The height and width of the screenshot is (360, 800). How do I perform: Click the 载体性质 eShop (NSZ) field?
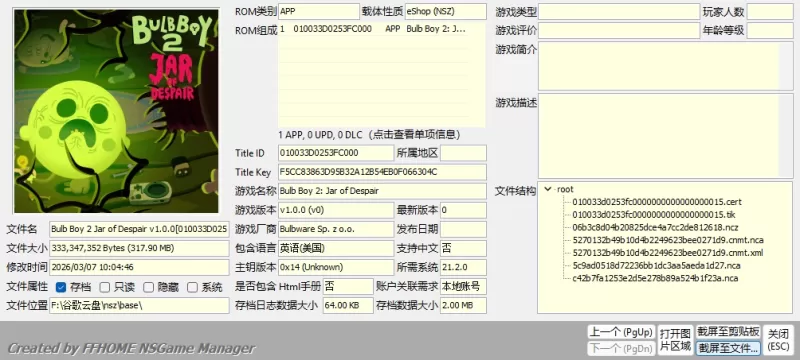coord(445,11)
